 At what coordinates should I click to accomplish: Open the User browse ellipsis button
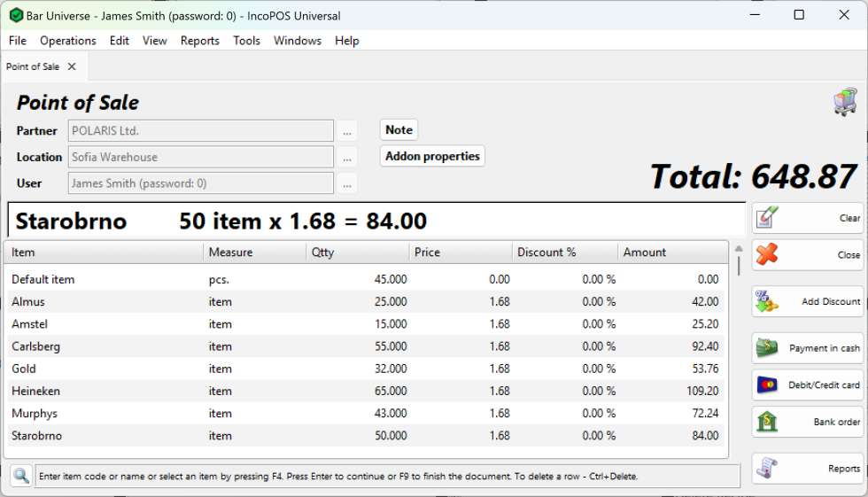347,183
